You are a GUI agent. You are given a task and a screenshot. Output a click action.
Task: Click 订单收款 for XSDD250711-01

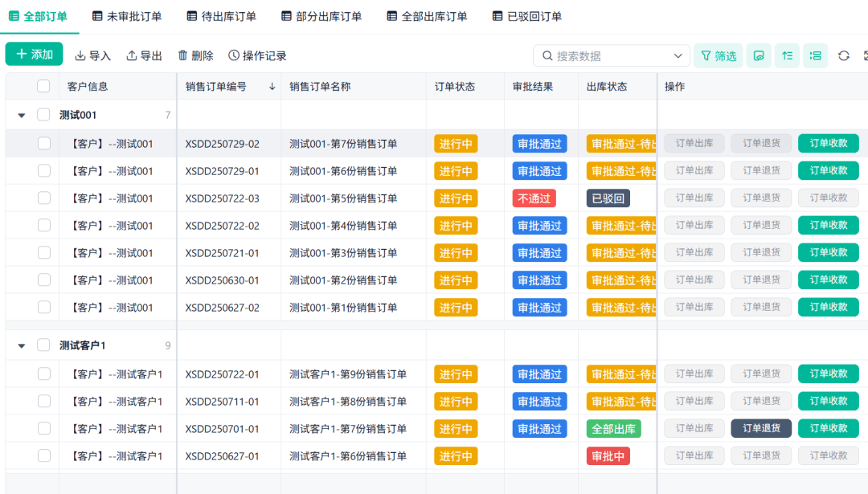pyautogui.click(x=828, y=401)
